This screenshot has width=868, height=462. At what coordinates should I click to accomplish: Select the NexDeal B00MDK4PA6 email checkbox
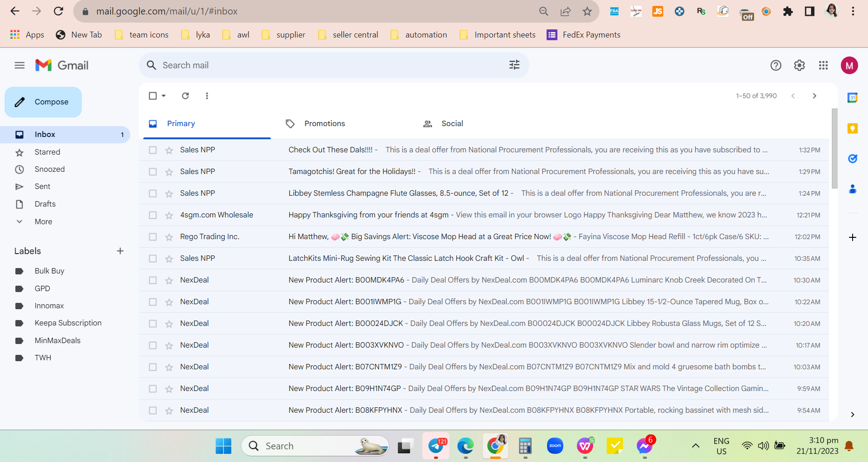153,280
